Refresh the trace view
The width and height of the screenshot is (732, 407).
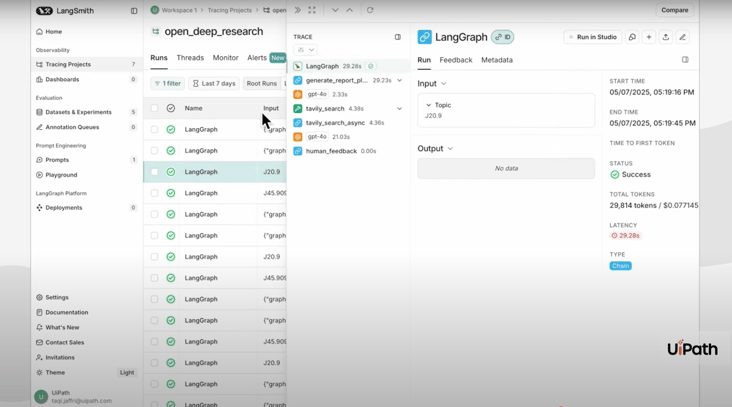[x=370, y=10]
